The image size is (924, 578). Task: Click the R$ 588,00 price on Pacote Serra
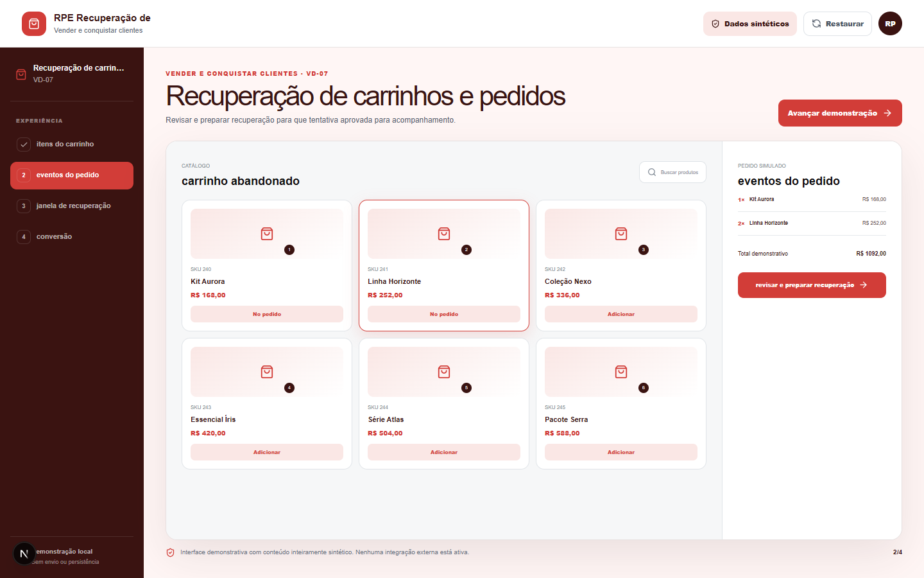point(562,433)
